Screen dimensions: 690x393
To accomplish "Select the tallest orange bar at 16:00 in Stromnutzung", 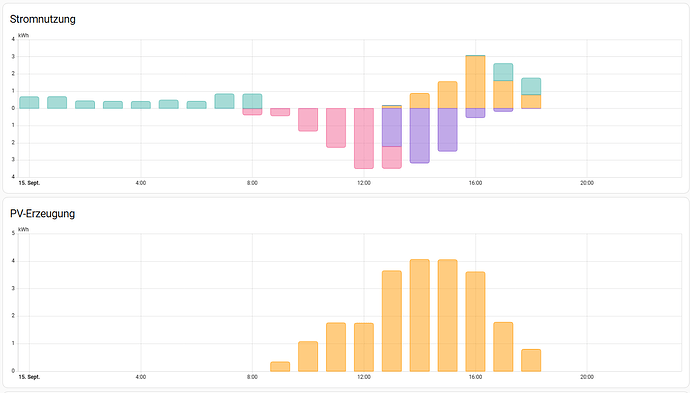I will point(475,82).
